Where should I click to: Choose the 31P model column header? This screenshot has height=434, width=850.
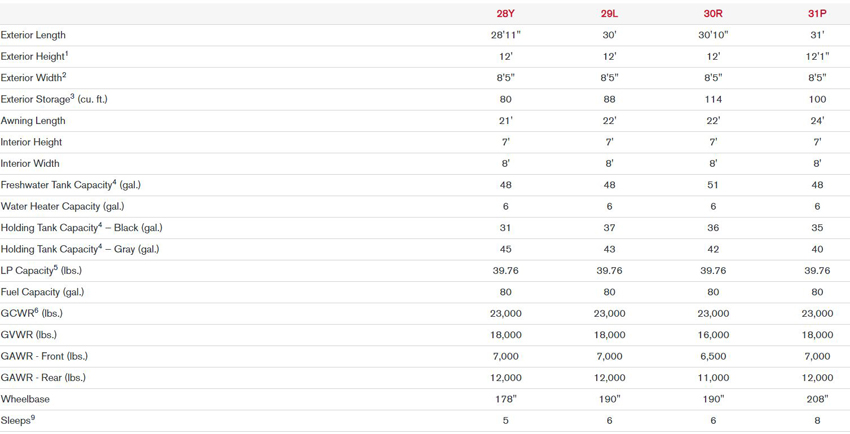(x=817, y=14)
